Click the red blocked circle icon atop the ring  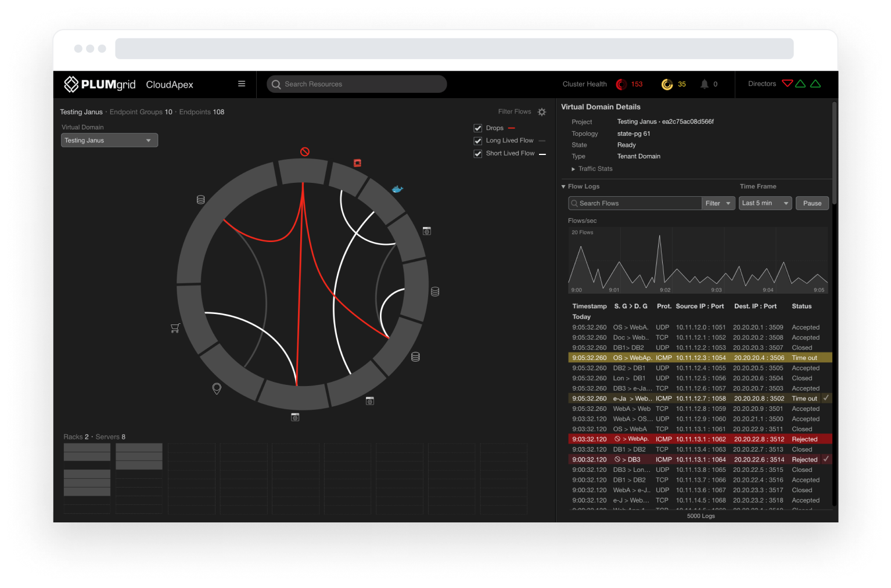[x=305, y=151]
